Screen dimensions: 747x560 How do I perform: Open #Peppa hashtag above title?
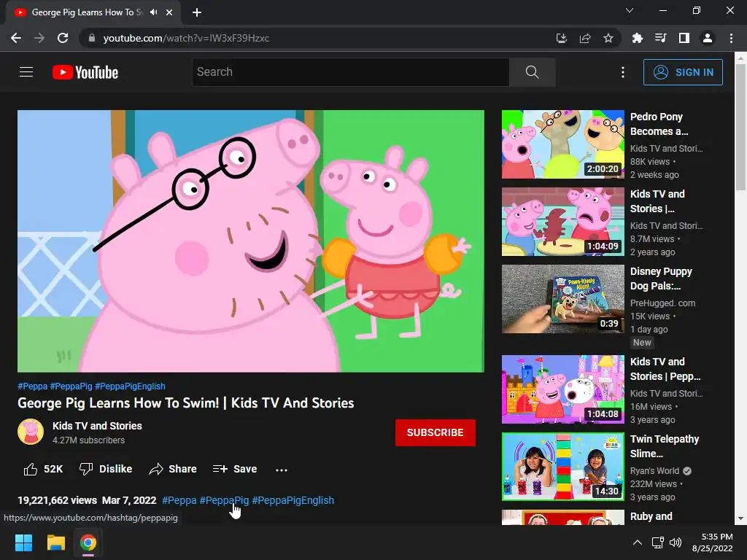coord(32,386)
